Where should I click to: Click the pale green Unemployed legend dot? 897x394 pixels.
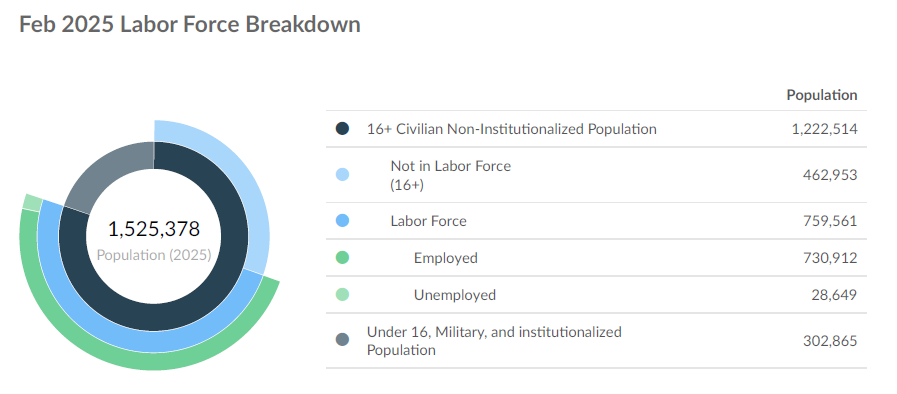click(342, 295)
